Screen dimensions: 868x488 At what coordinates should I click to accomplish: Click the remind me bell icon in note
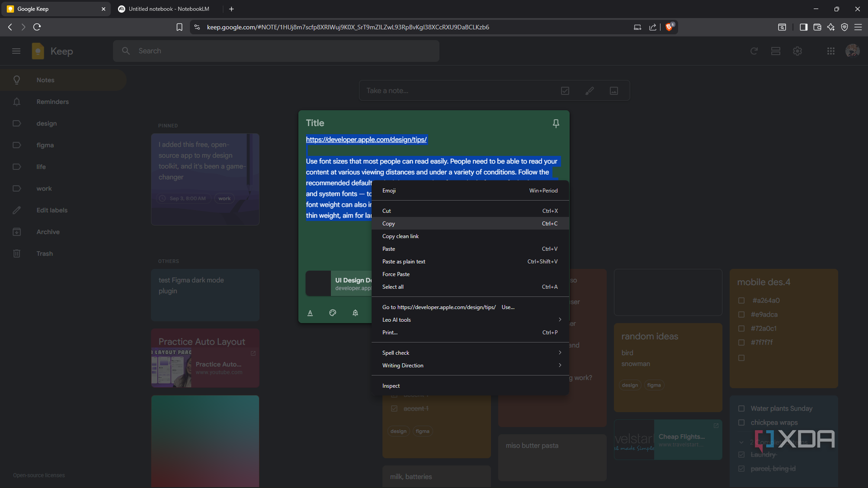tap(355, 313)
